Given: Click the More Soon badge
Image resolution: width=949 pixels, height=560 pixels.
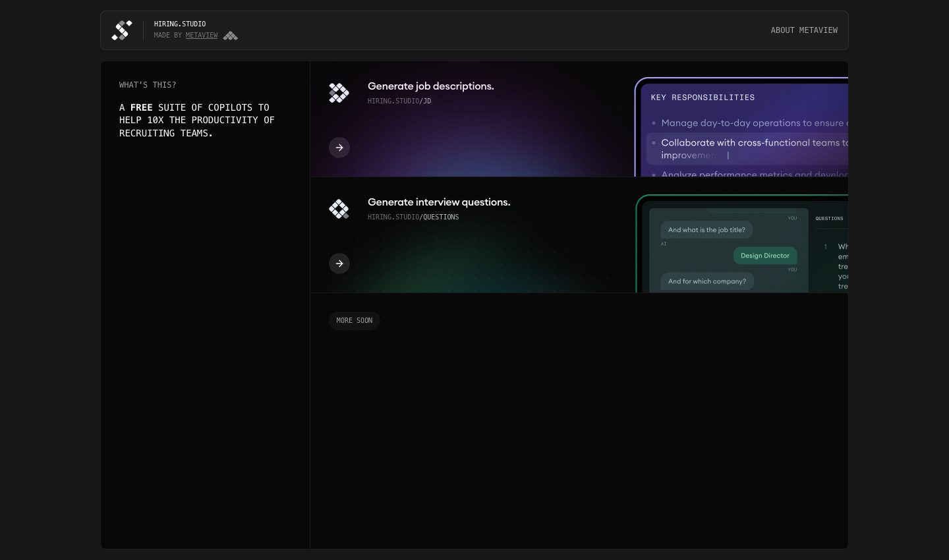Looking at the screenshot, I should pos(355,321).
